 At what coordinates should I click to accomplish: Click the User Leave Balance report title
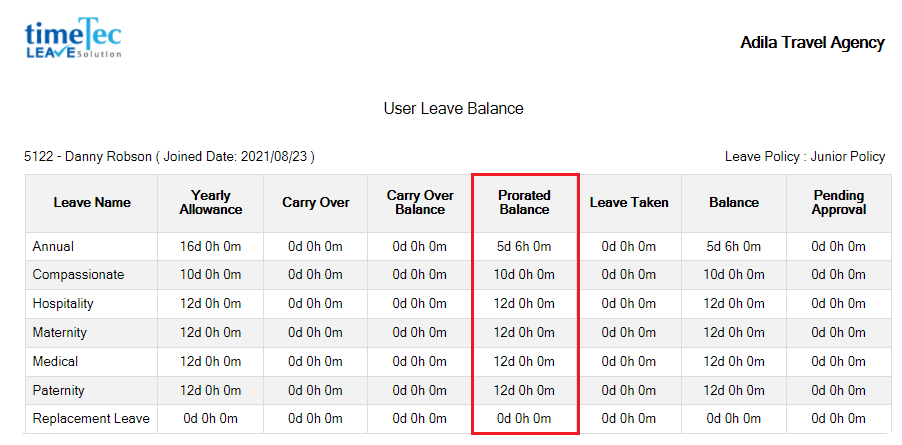click(453, 108)
